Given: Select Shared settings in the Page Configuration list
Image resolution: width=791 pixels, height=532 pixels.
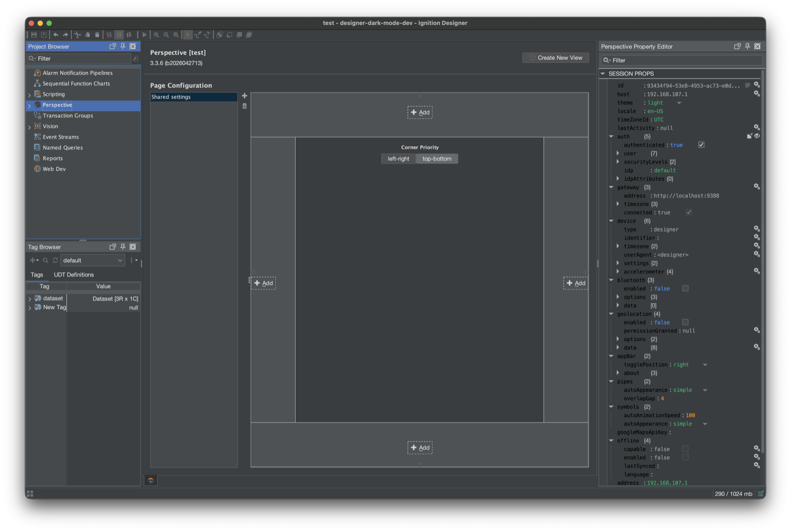Looking at the screenshot, I should [194, 97].
